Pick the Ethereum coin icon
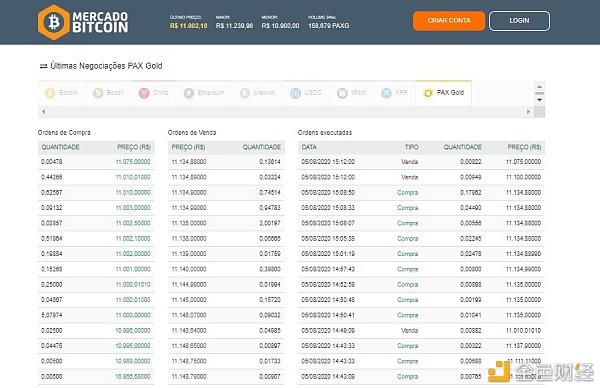This screenshot has height=388, width=600. pyautogui.click(x=189, y=93)
